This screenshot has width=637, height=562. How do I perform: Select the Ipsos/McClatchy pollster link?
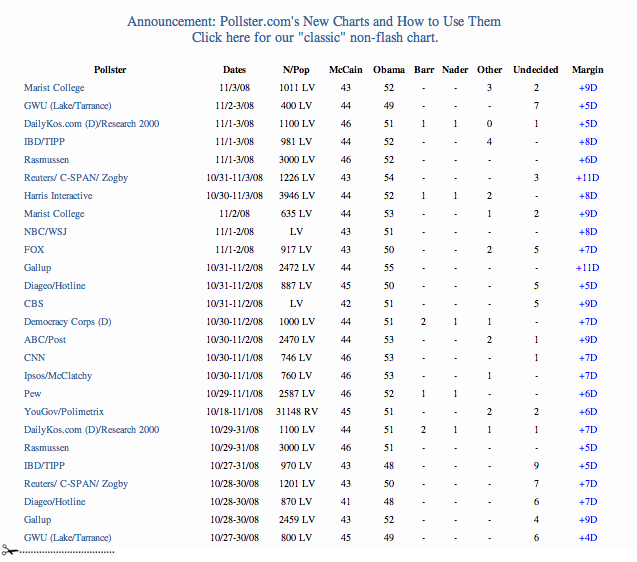[59, 376]
